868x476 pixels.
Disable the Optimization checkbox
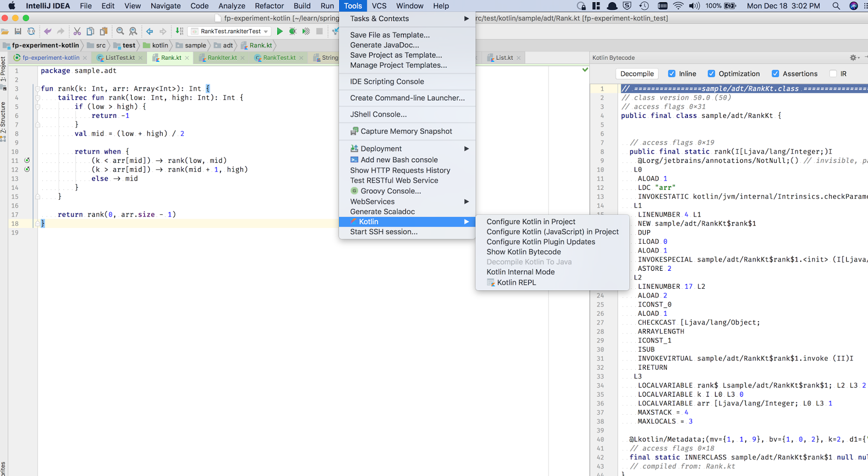[x=711, y=74]
